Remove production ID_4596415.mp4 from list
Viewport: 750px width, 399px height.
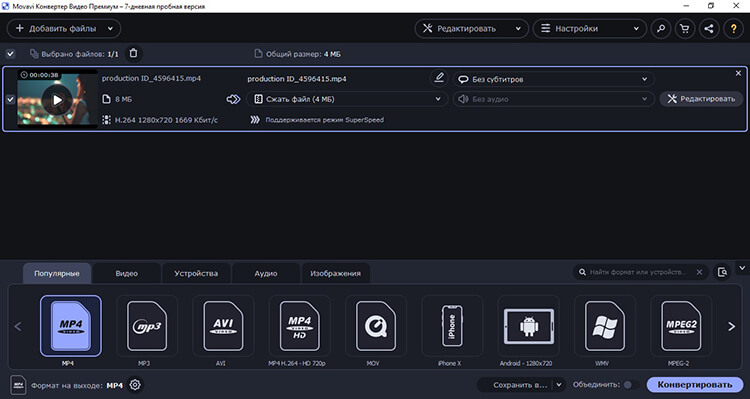[x=738, y=73]
